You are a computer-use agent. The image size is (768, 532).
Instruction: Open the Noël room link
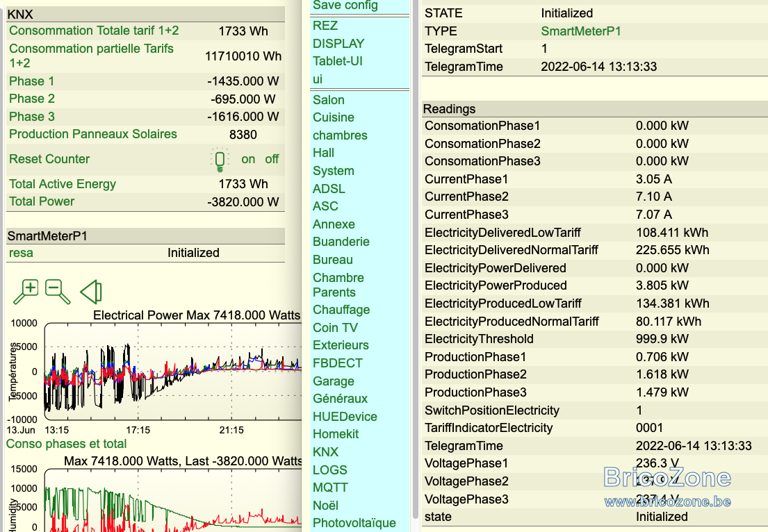[x=326, y=505]
